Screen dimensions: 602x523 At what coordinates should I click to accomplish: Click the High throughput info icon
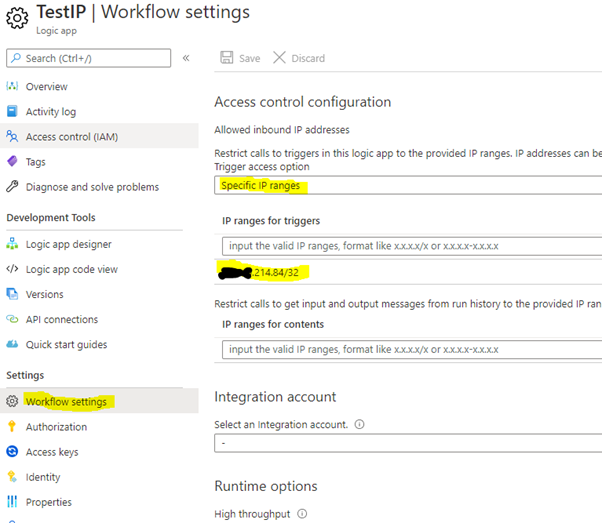(x=303, y=514)
